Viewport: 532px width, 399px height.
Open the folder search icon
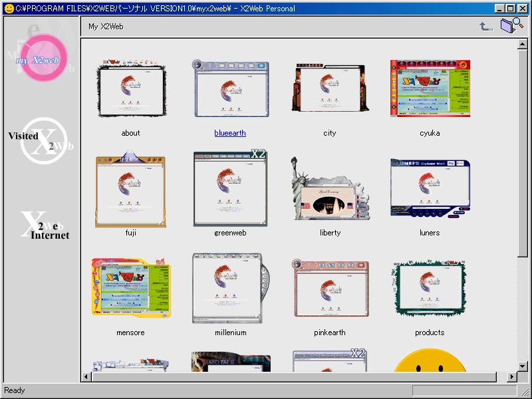[x=511, y=25]
